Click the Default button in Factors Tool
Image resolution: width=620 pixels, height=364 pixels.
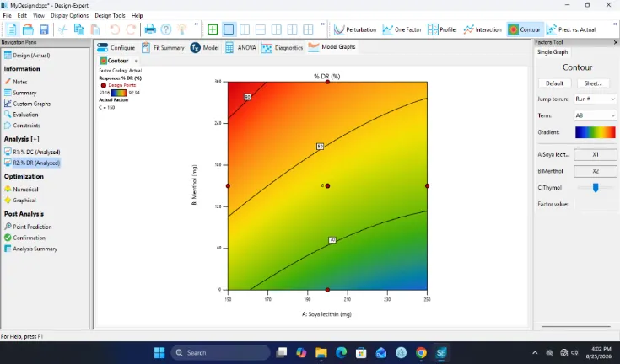tap(554, 83)
